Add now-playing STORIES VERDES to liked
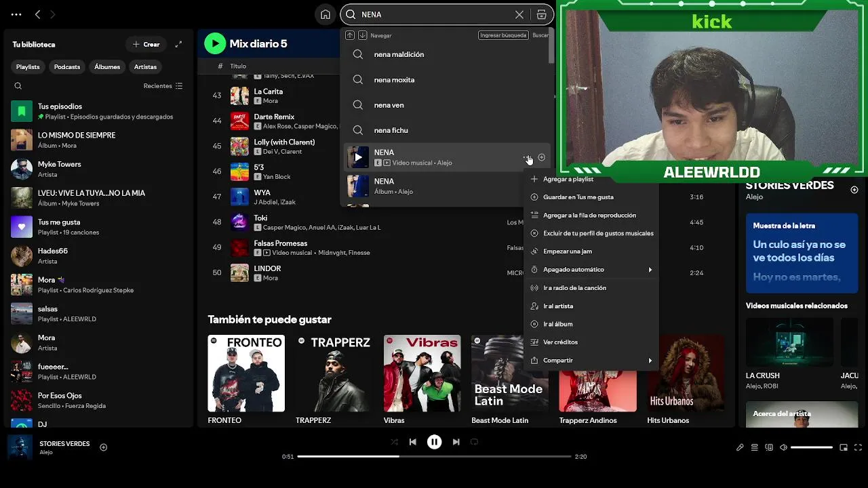 click(x=104, y=447)
